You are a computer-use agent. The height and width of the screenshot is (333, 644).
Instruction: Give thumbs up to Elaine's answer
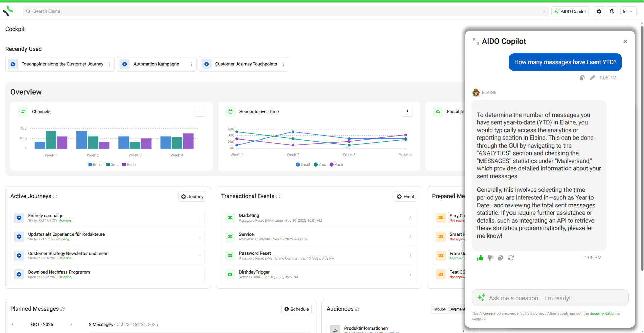click(x=480, y=258)
